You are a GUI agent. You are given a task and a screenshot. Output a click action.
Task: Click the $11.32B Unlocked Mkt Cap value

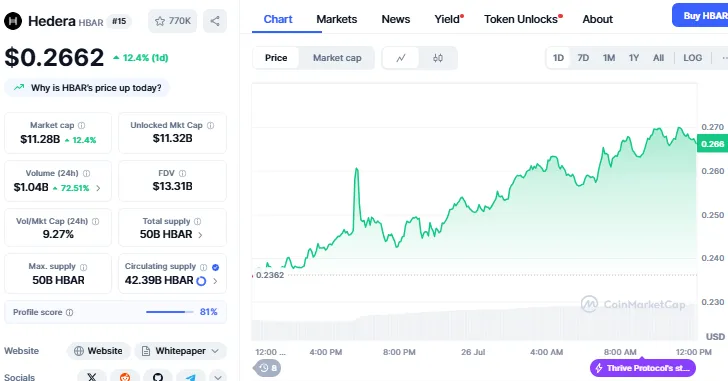click(172, 138)
